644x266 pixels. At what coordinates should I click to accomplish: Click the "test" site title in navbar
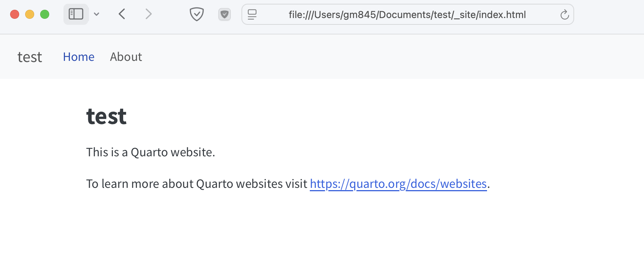tap(30, 57)
